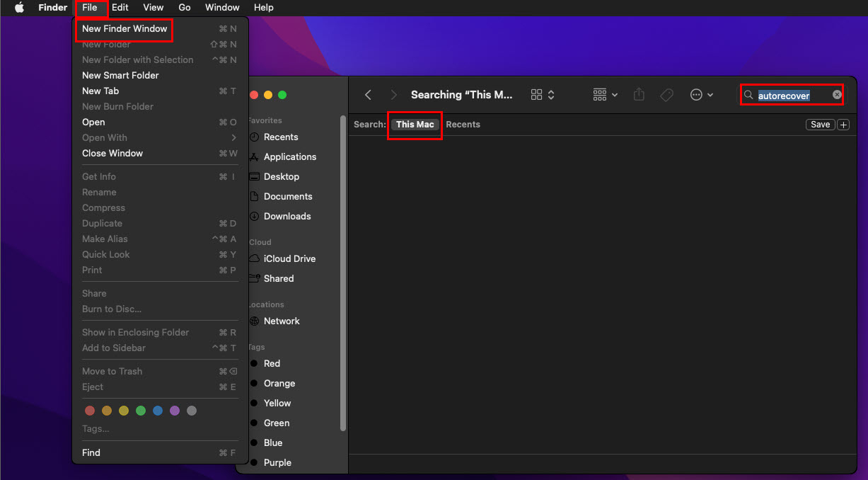Screen dimensions: 868x480
Task: Click the Save search button
Action: (x=820, y=125)
